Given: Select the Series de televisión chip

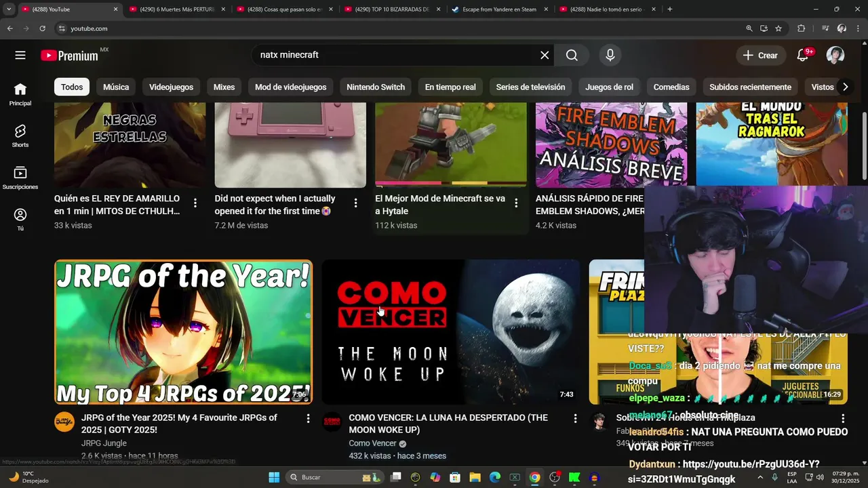Looking at the screenshot, I should pyautogui.click(x=530, y=87).
